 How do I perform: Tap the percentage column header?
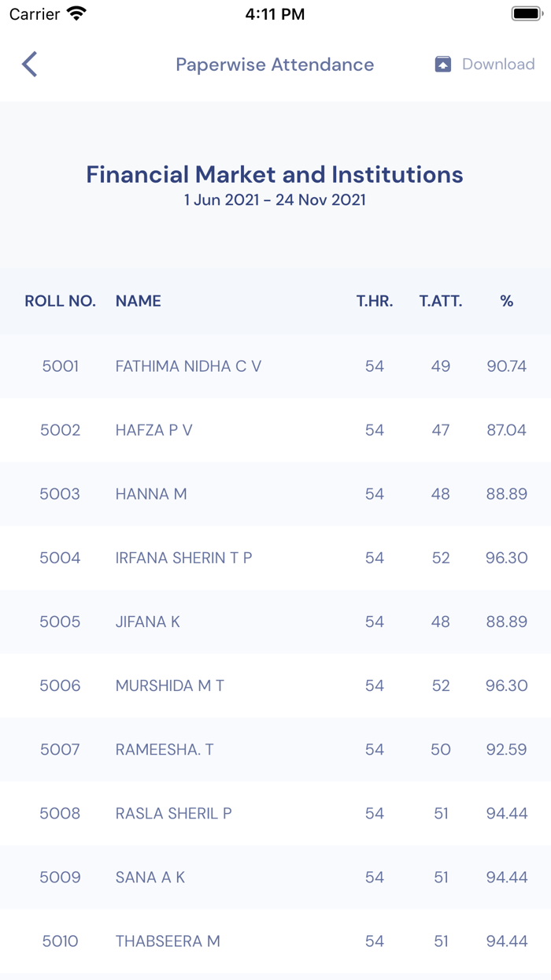506,301
